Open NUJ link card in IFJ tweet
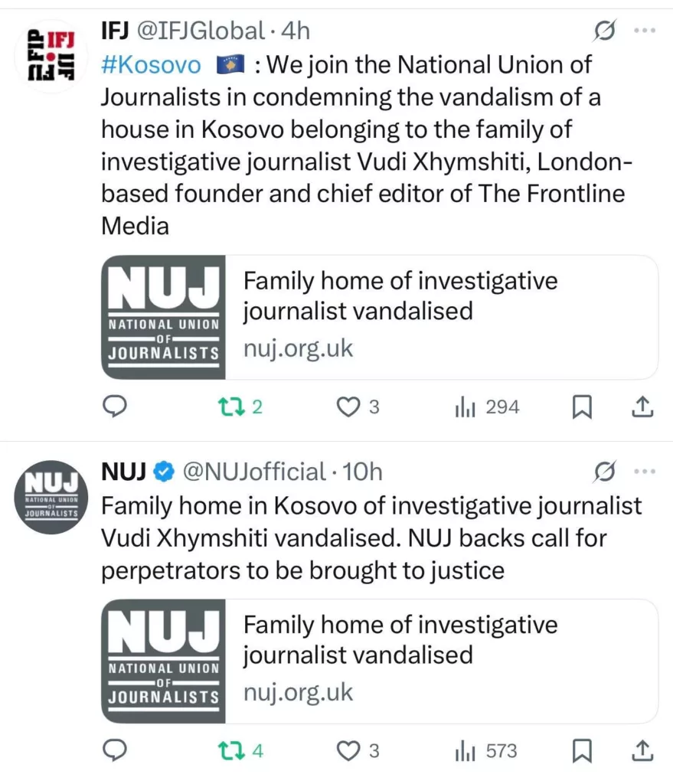Viewport: 673px width, 784px height. pos(380,317)
